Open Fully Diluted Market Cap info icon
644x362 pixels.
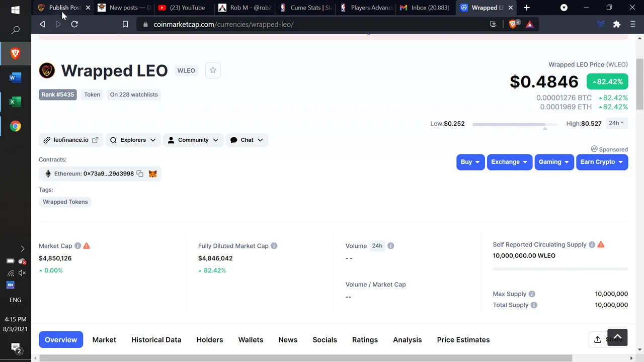[274, 246]
